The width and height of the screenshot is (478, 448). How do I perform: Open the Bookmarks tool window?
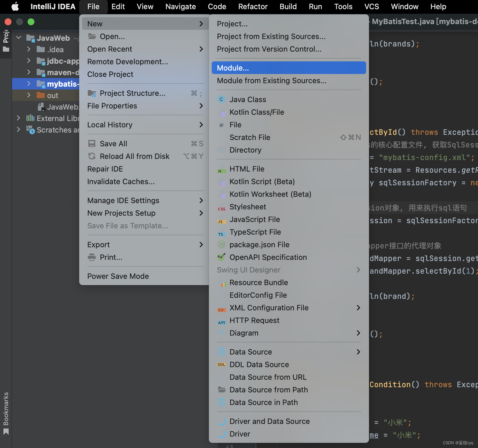pos(6,413)
